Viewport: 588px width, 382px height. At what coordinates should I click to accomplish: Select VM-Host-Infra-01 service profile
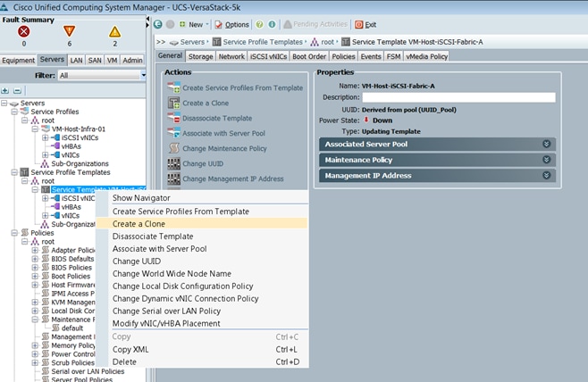[x=79, y=129]
